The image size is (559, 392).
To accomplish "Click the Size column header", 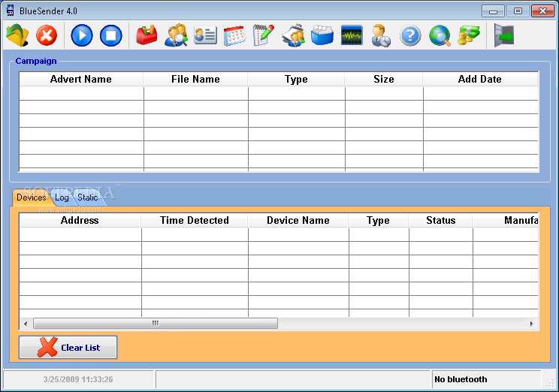I will click(384, 79).
